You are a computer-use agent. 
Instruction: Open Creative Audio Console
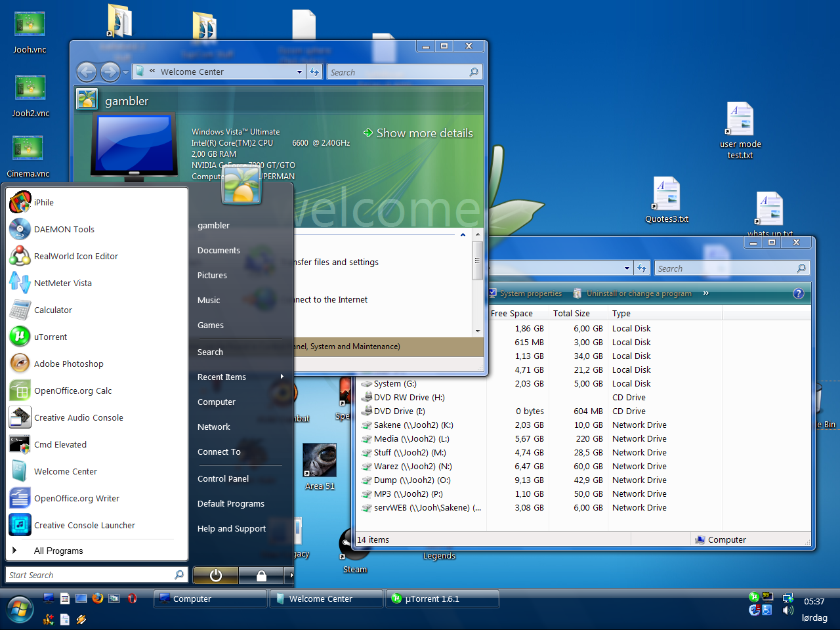tap(97, 417)
